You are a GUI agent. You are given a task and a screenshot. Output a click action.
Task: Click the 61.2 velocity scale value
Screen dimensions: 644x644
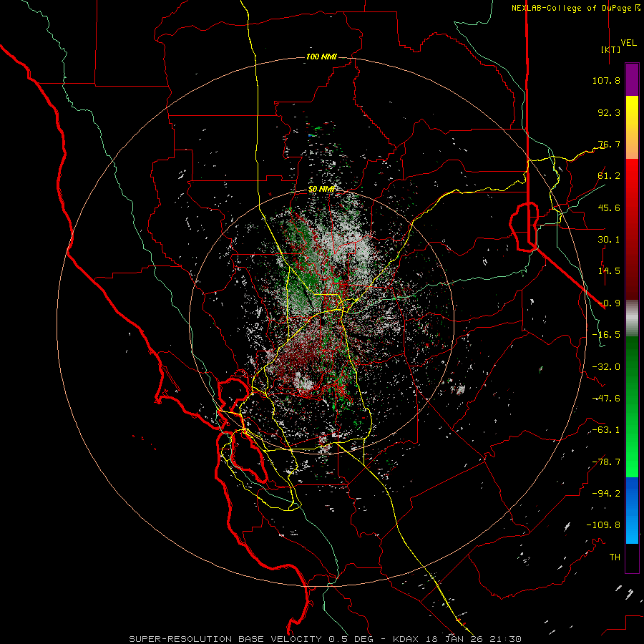point(609,176)
